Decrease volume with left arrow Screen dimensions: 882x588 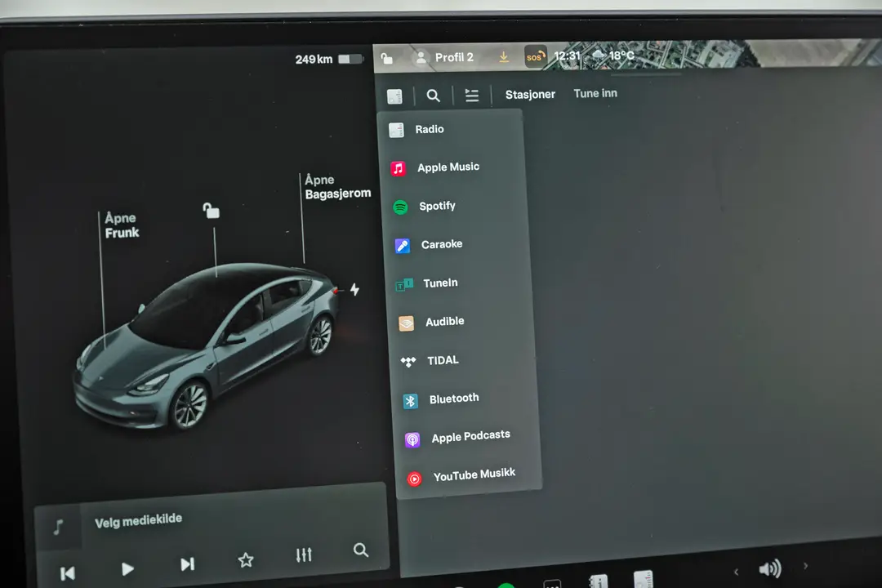(736, 572)
